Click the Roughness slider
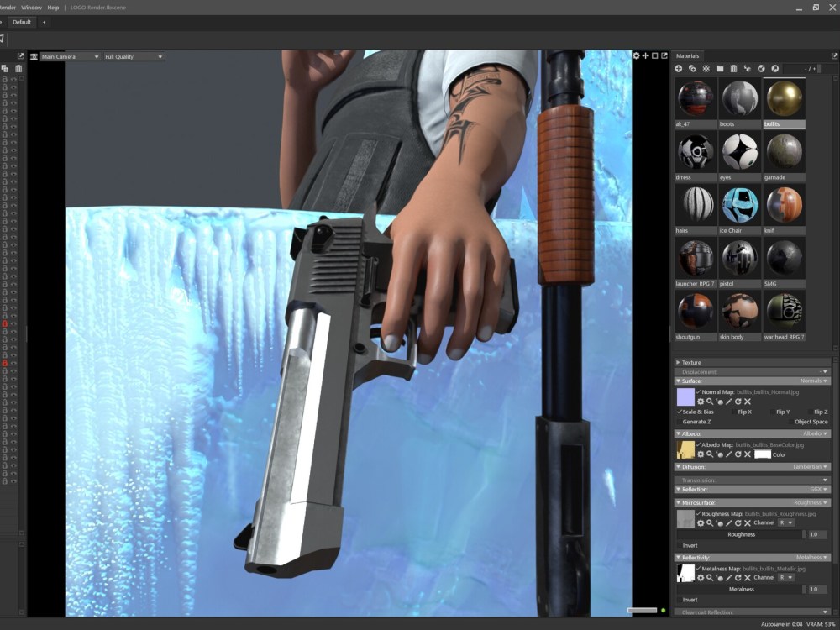 pyautogui.click(x=741, y=534)
